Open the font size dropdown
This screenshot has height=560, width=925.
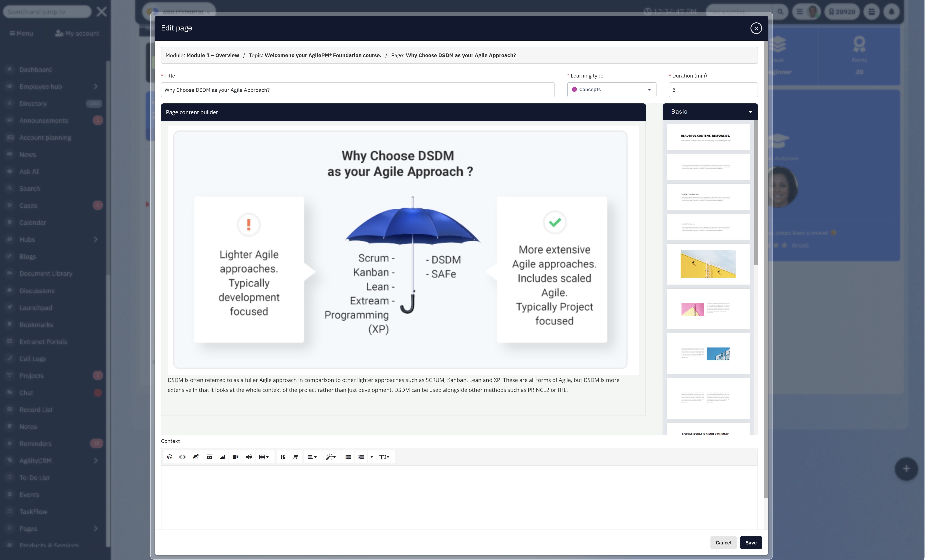(384, 457)
